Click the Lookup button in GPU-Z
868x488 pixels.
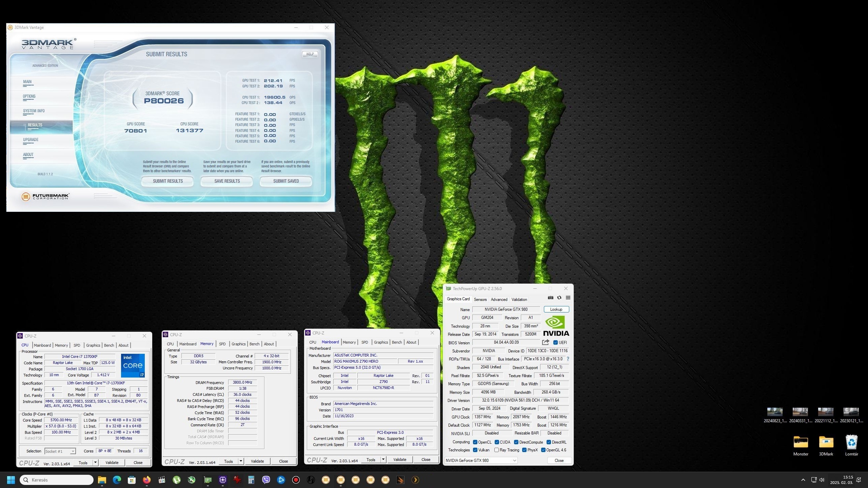pos(556,309)
